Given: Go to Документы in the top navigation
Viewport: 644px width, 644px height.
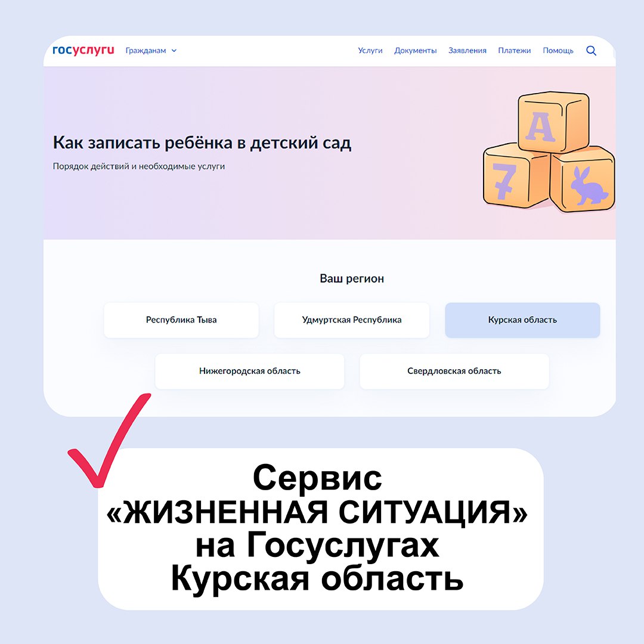Looking at the screenshot, I should point(415,51).
